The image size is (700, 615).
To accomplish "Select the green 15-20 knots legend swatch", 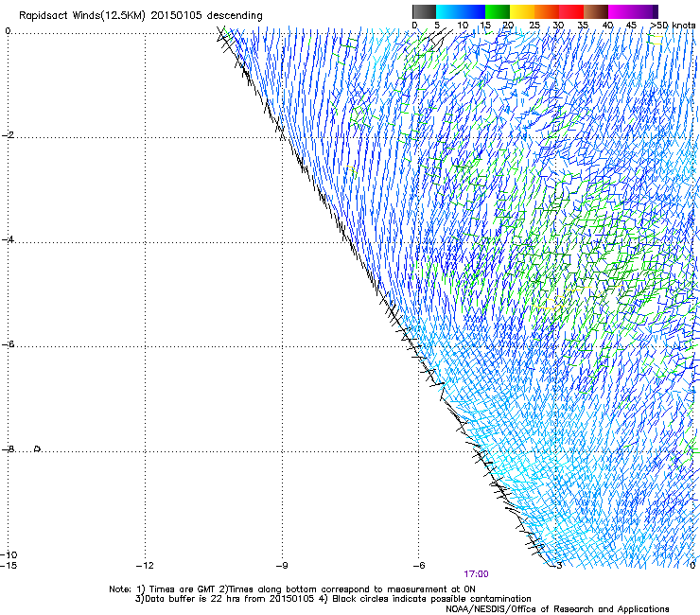I will pos(498,11).
